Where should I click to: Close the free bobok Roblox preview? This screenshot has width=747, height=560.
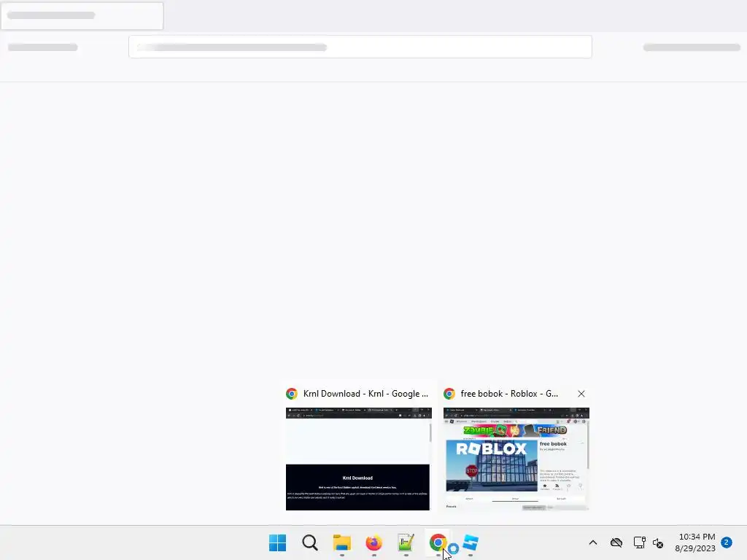tap(581, 394)
